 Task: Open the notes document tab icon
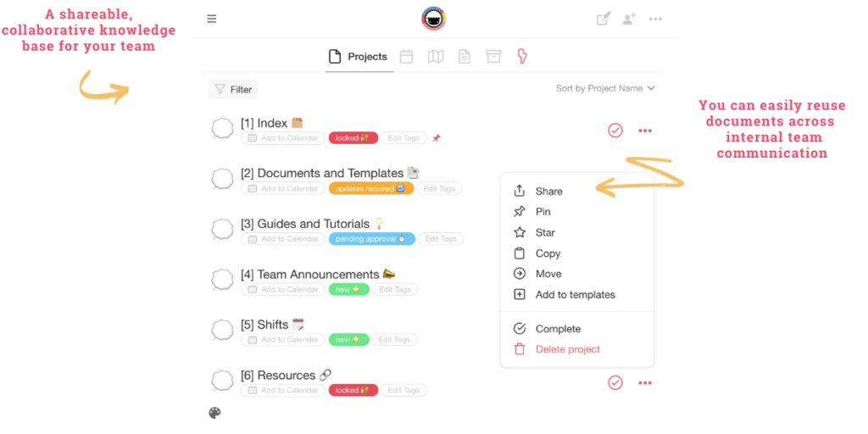465,57
